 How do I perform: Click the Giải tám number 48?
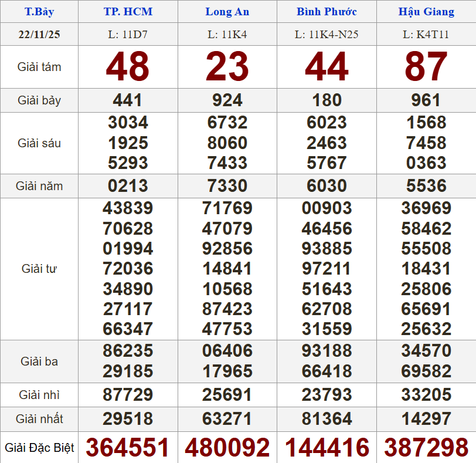pyautogui.click(x=128, y=67)
